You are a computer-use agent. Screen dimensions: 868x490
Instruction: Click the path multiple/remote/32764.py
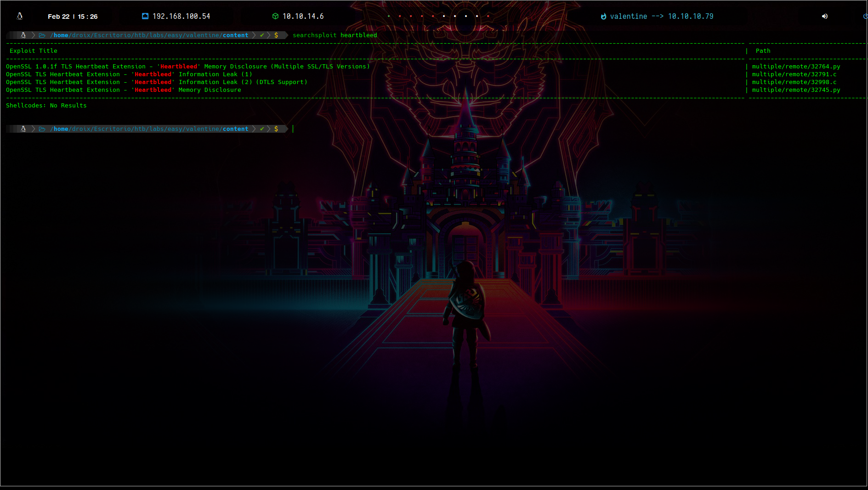795,67
